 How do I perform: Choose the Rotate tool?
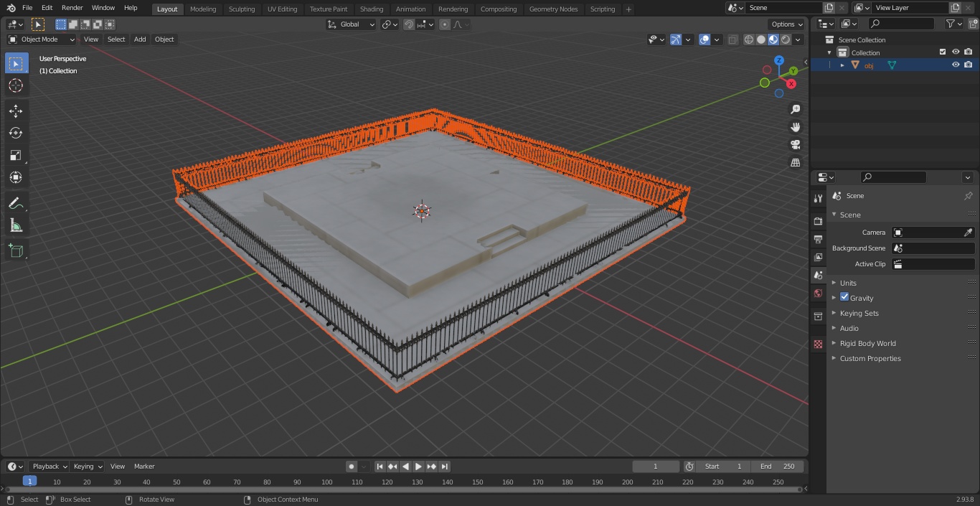pos(16,133)
